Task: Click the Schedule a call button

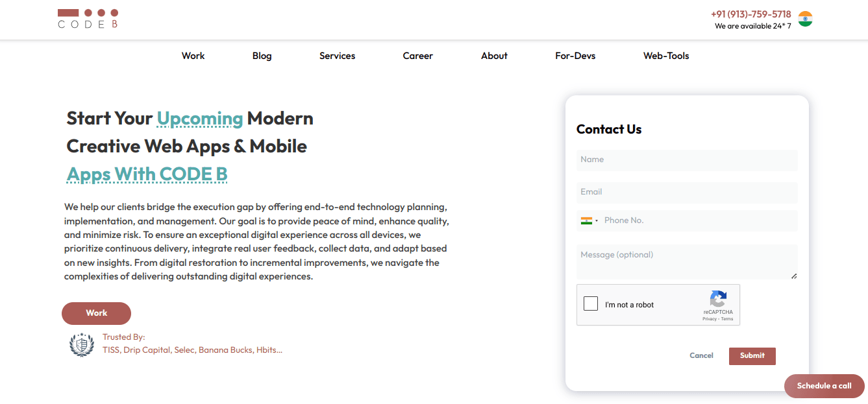Action: [x=823, y=386]
